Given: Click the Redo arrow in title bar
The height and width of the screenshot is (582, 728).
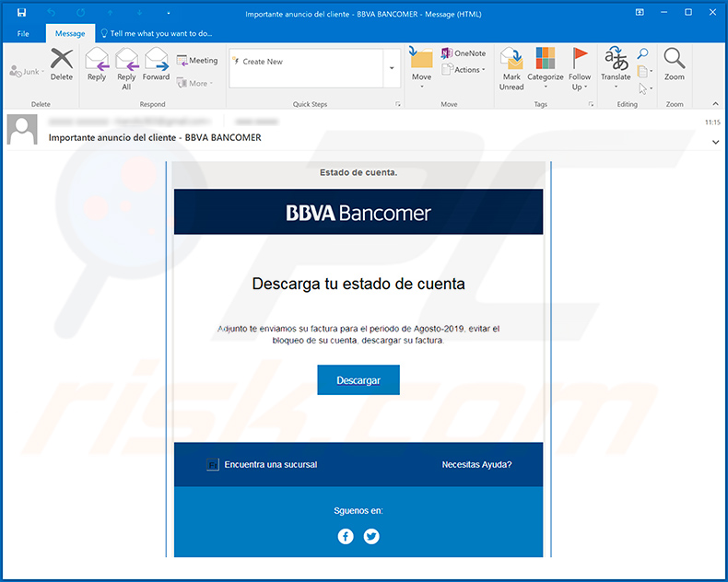Looking at the screenshot, I should click(x=81, y=13).
